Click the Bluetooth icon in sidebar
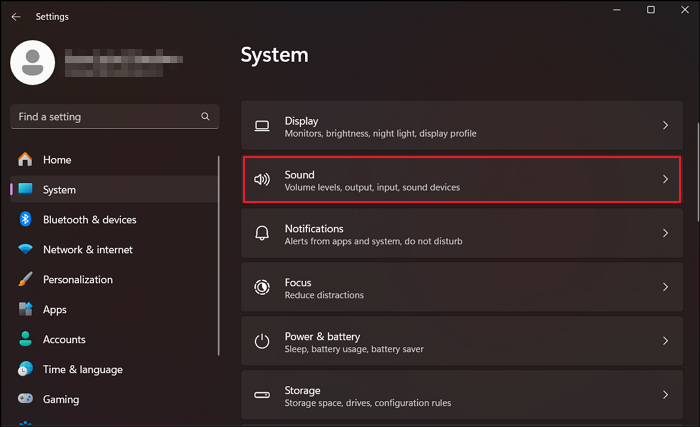Image resolution: width=700 pixels, height=427 pixels. coord(25,219)
